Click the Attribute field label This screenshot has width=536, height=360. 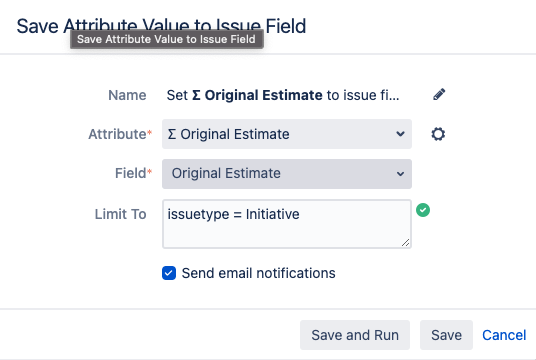tap(120, 134)
